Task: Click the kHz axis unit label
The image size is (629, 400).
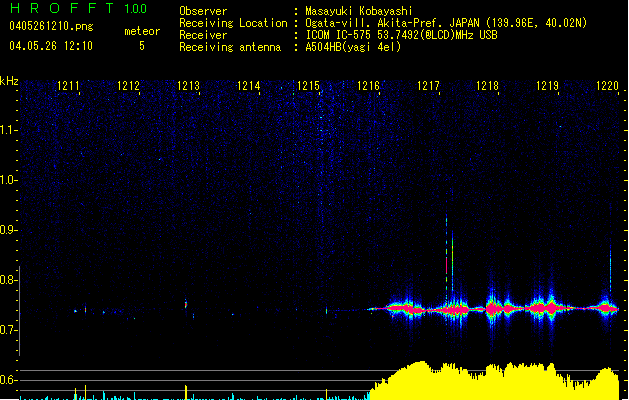Action: tap(9, 81)
